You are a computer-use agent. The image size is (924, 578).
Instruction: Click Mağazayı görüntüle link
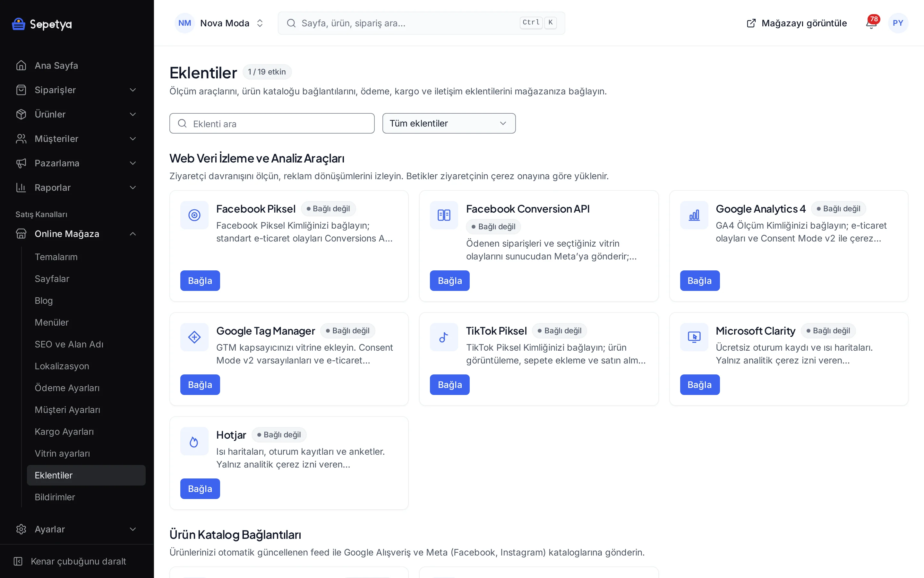click(797, 23)
